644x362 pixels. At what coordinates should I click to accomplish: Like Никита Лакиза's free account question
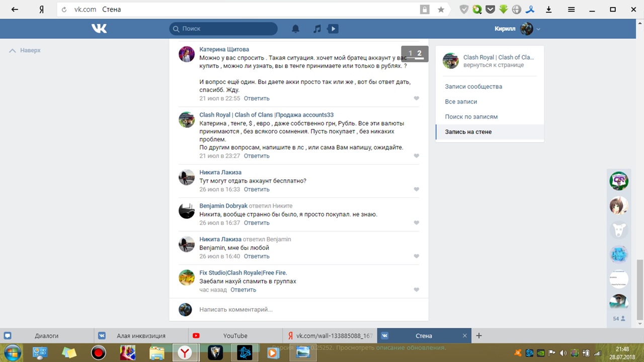tap(416, 190)
